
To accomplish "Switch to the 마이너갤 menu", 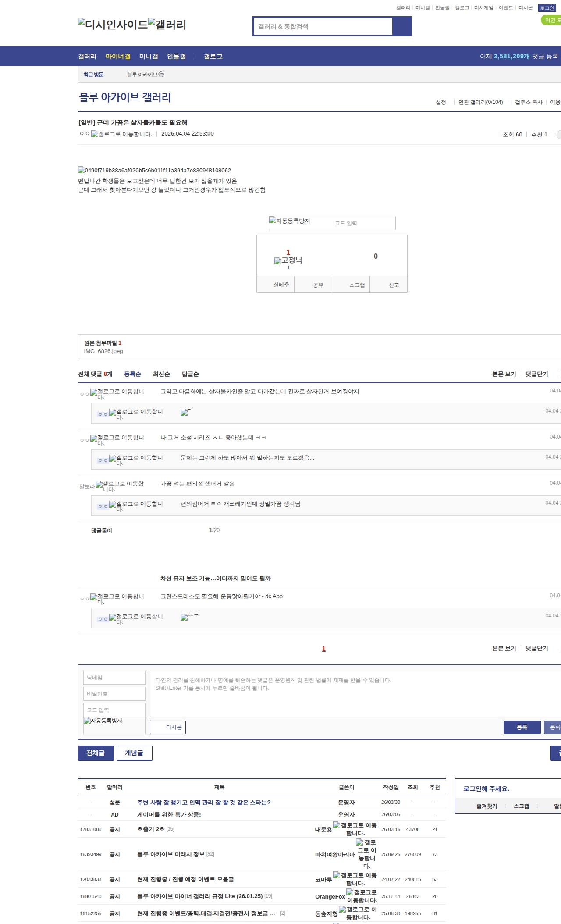I will pyautogui.click(x=118, y=57).
